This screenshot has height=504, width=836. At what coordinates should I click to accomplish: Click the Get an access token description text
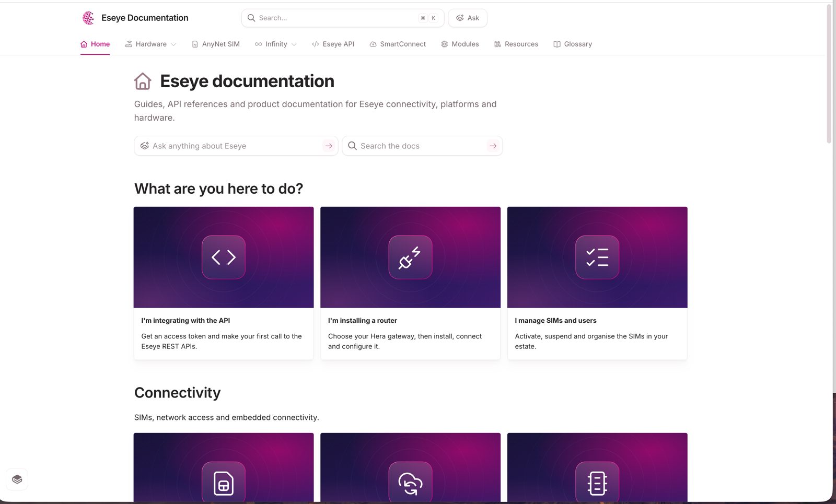point(222,341)
